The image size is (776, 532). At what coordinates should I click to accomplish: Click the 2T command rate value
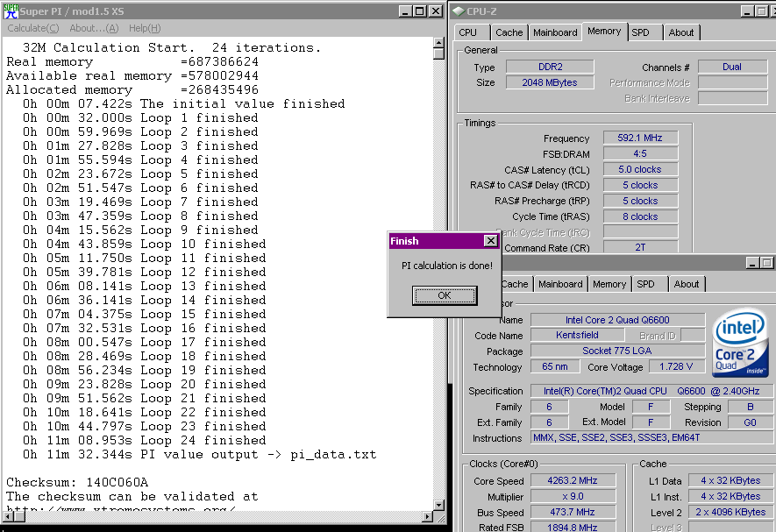640,247
